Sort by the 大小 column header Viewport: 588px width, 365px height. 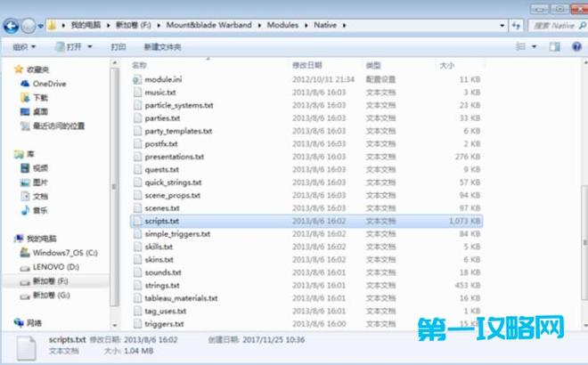point(446,65)
